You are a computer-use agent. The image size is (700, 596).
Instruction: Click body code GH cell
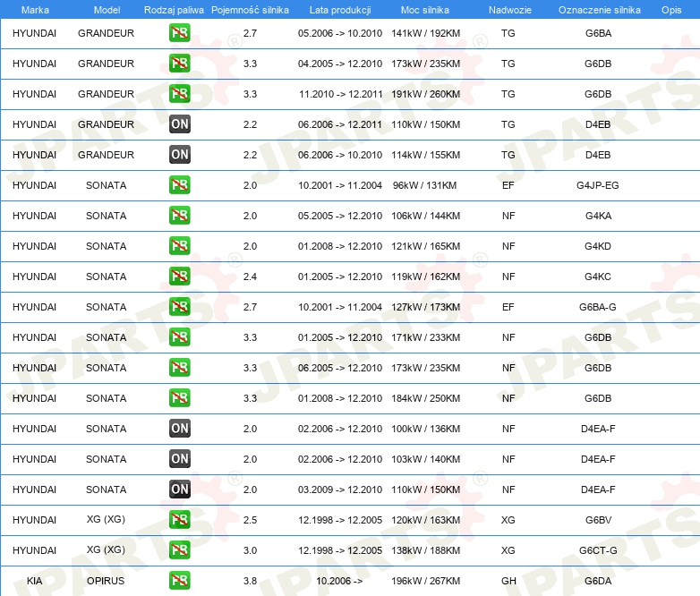point(508,581)
